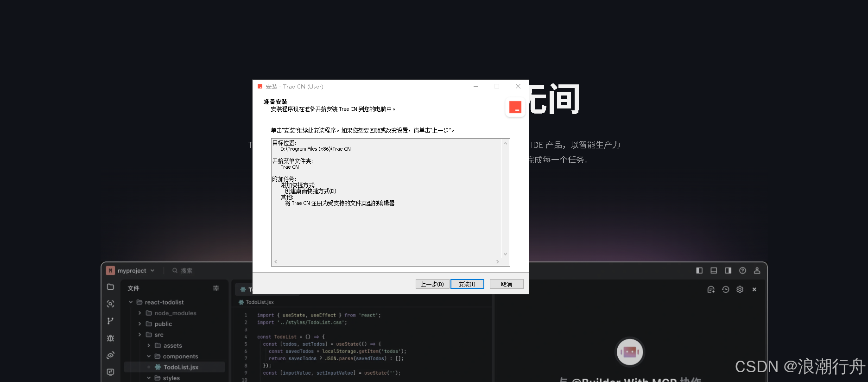Click code line importing useState from 'react'
Image resolution: width=868 pixels, height=382 pixels.
[319, 315]
